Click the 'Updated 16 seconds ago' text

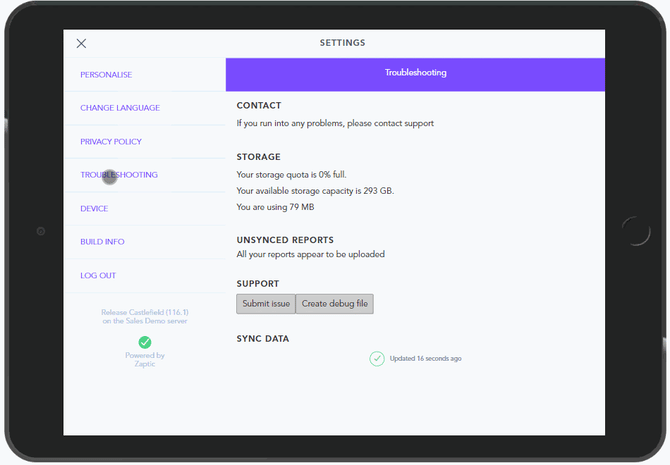pos(426,359)
